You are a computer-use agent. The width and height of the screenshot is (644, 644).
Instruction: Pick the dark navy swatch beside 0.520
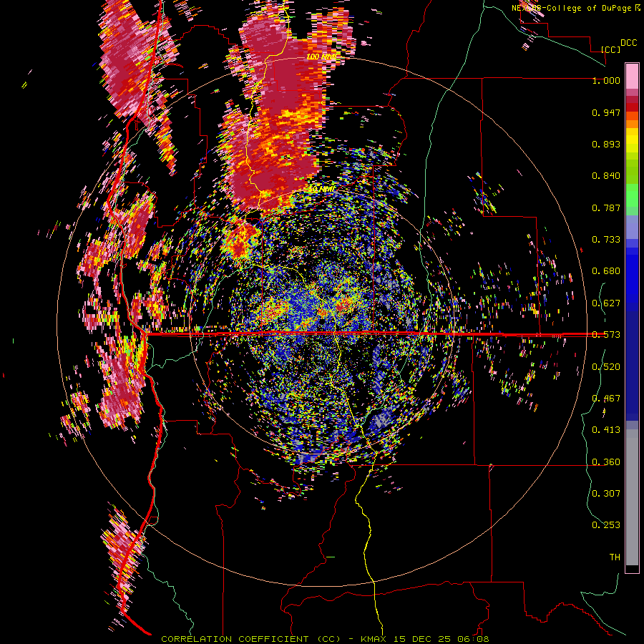tap(632, 366)
